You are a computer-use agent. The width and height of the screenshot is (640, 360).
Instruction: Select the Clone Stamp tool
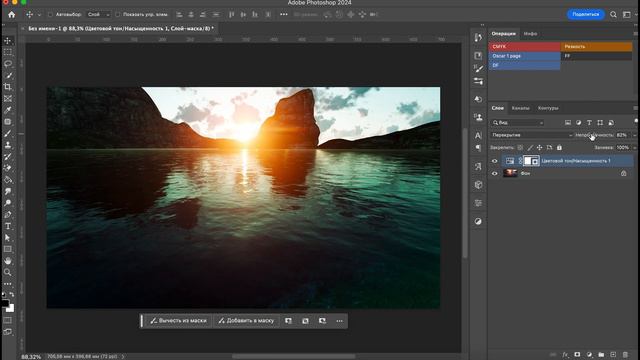click(8, 145)
